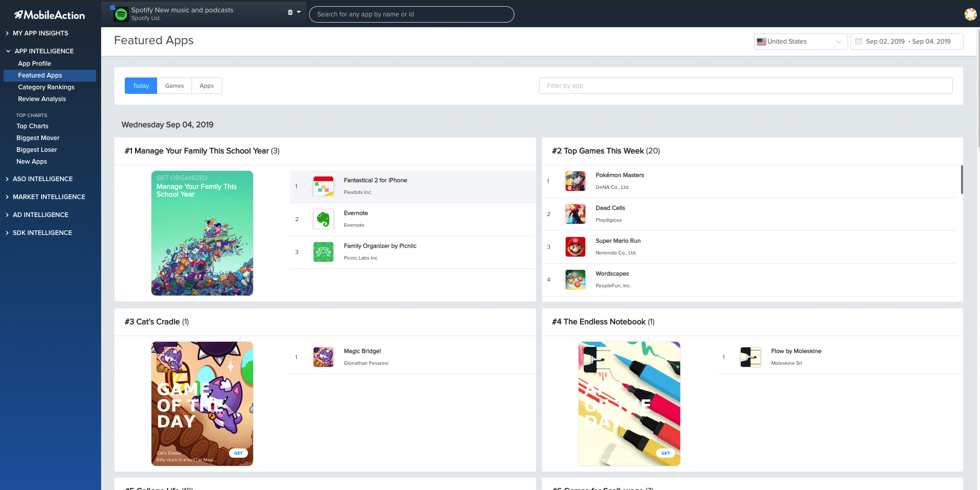Screen dimensions: 980x490
Task: Click the Spotify app icon in header
Action: click(x=121, y=14)
